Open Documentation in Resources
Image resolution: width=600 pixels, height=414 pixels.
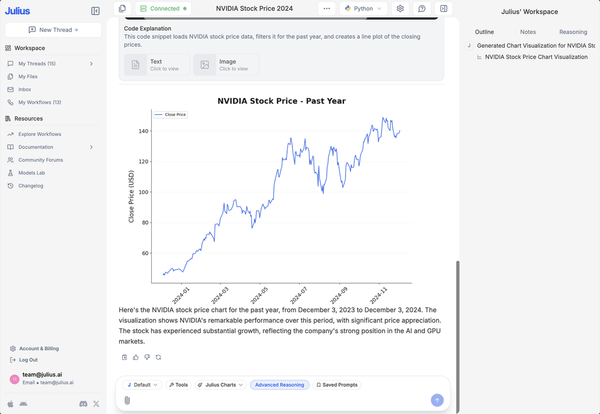(x=36, y=147)
